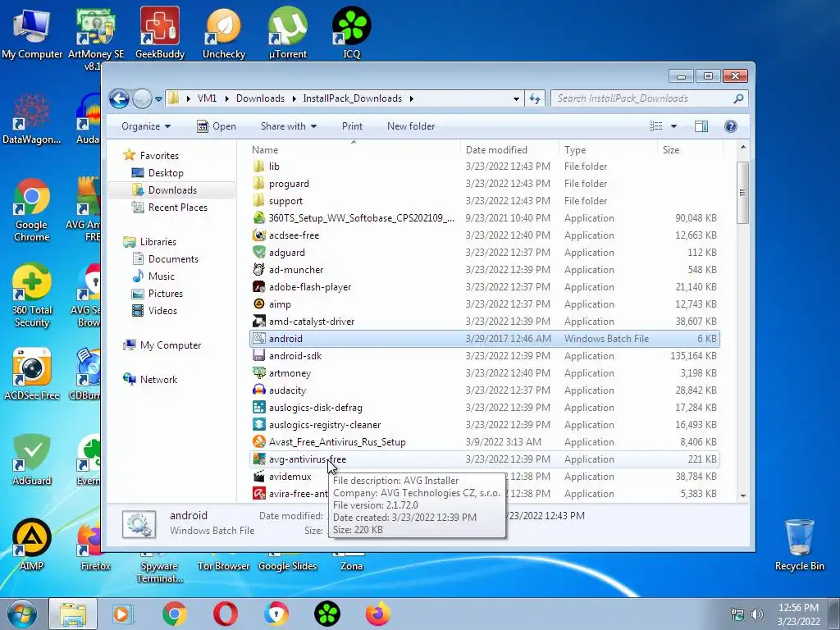Select My Computer in the navigation pane
The width and height of the screenshot is (840, 630).
coord(171,345)
